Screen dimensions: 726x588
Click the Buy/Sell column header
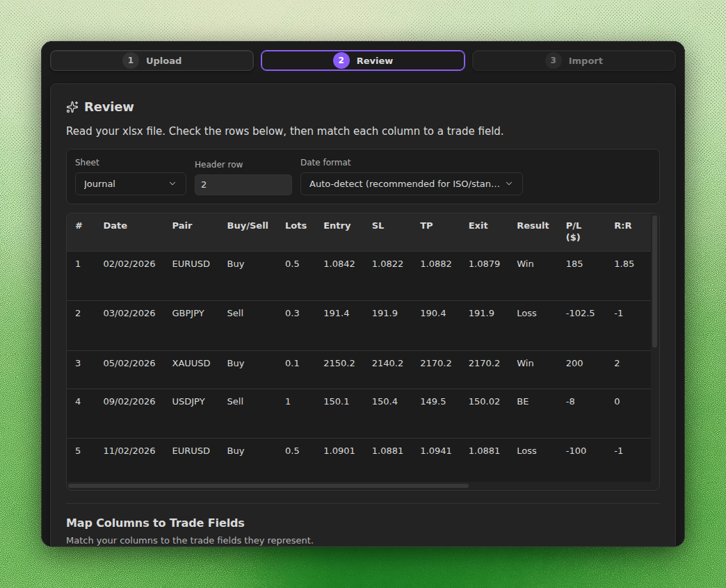pyautogui.click(x=248, y=226)
